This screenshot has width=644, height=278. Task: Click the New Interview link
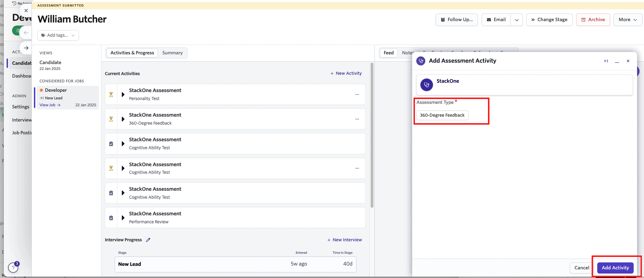pos(344,240)
